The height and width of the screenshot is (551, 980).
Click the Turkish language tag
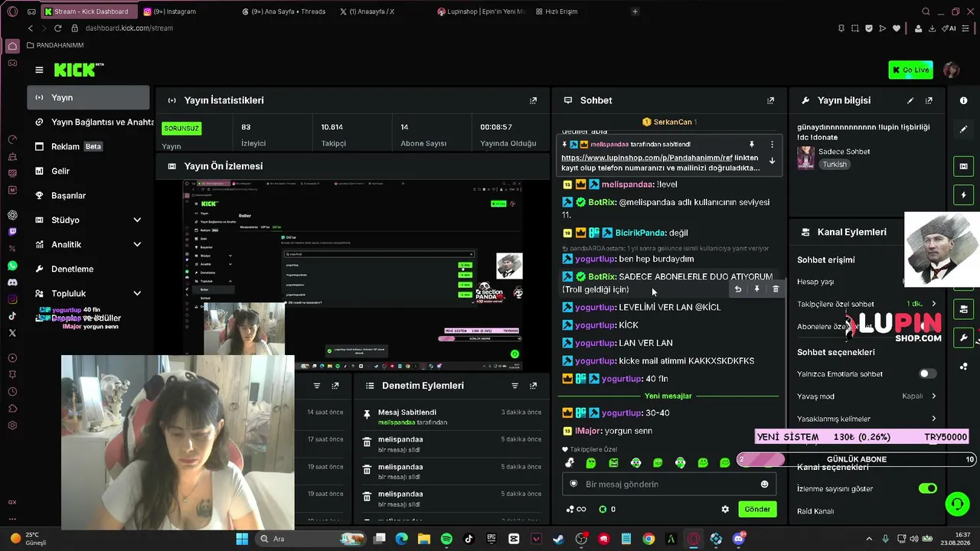(835, 165)
